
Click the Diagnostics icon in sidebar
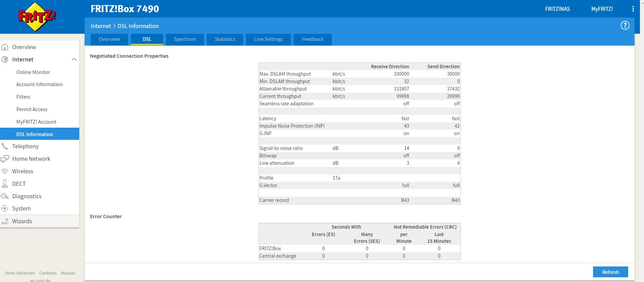(x=5, y=196)
